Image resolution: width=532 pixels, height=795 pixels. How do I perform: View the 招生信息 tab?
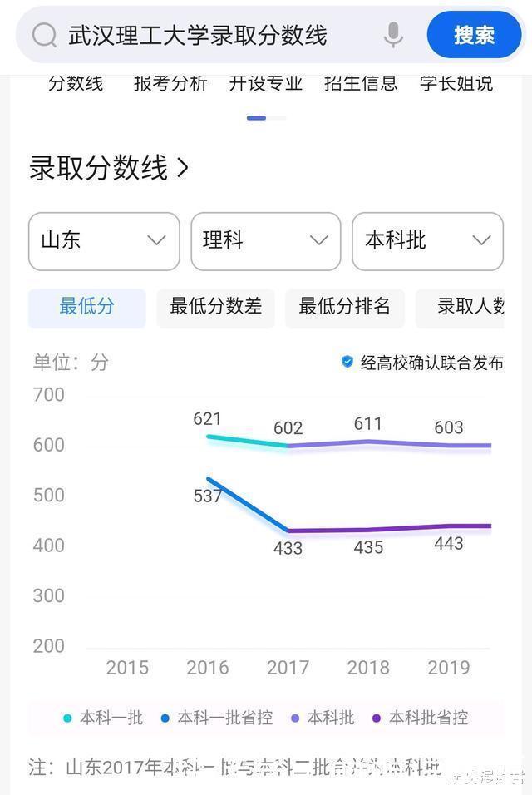coord(358,83)
